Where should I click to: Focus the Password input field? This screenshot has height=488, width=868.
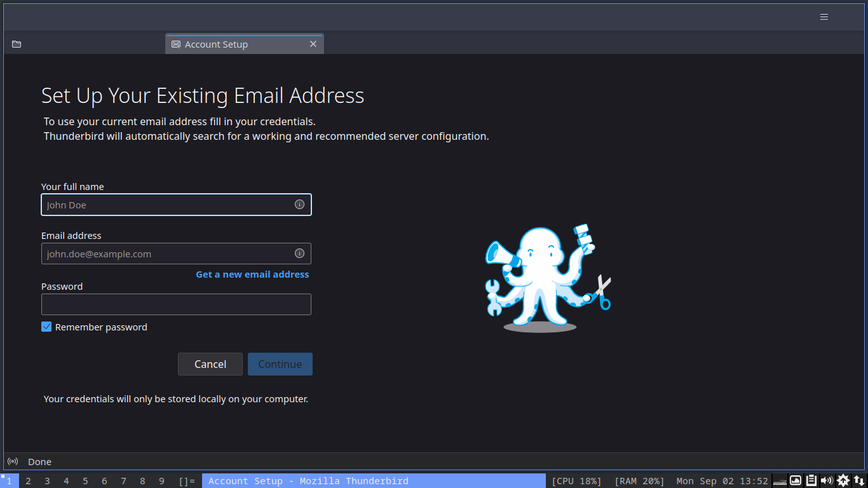click(176, 304)
